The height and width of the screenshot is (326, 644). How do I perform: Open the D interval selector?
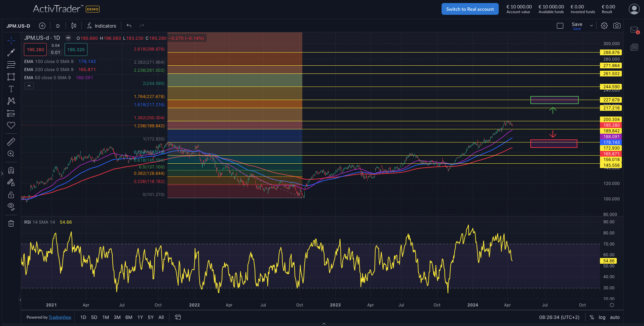click(58, 26)
